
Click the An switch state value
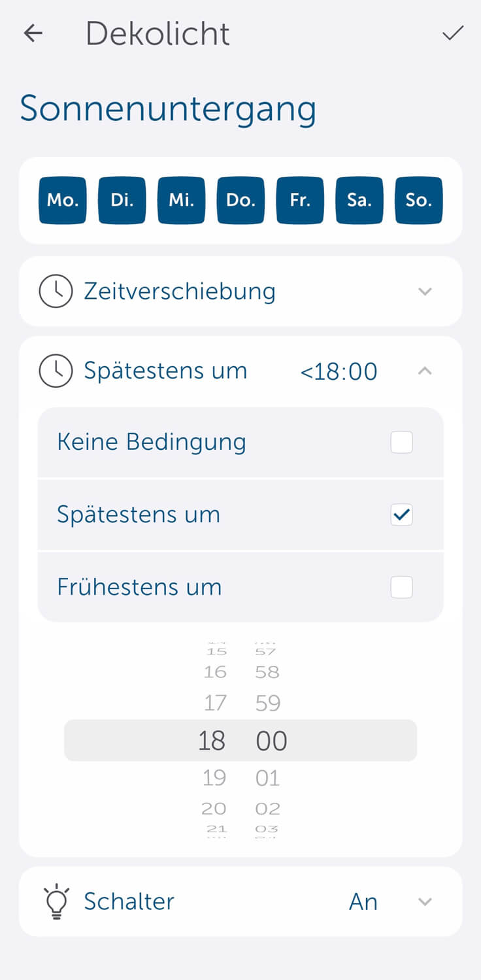point(363,902)
